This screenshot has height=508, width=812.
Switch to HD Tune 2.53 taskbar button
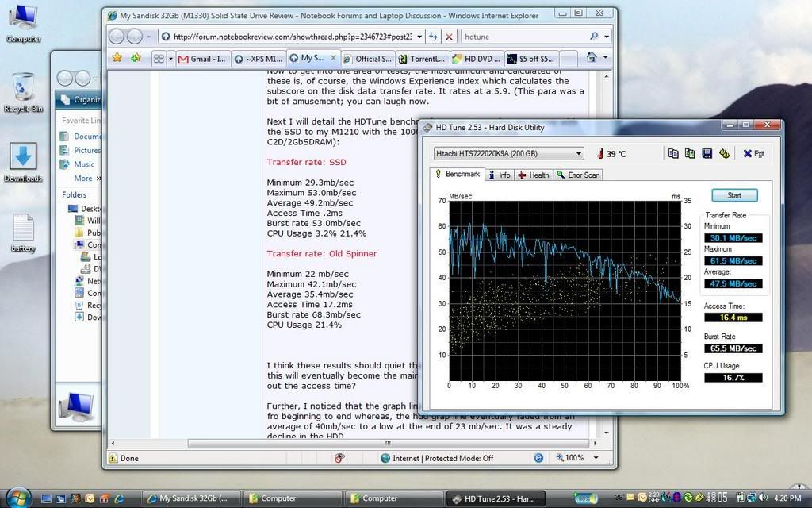pyautogui.click(x=496, y=498)
